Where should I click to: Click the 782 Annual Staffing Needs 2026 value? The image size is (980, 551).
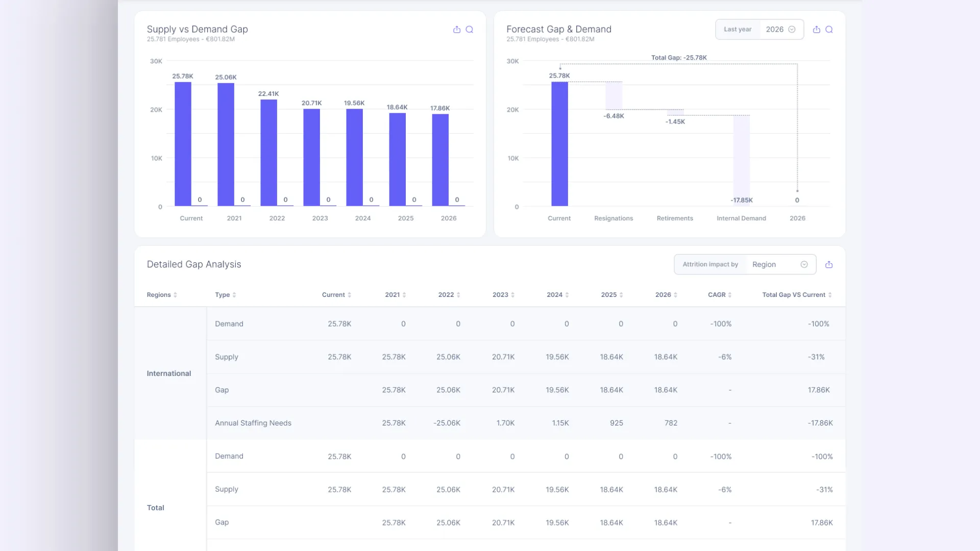pos(671,423)
